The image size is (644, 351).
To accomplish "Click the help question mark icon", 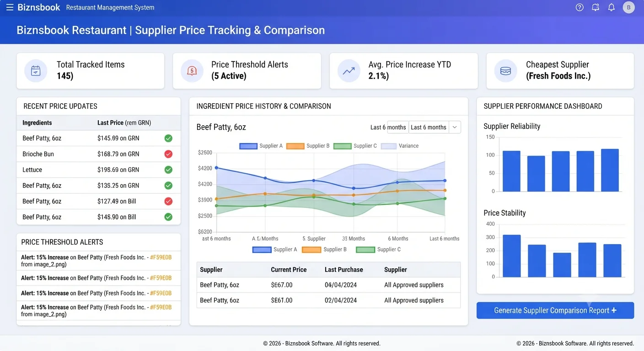I will click(580, 7).
